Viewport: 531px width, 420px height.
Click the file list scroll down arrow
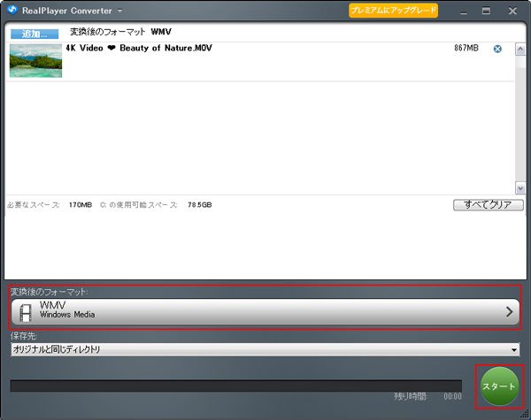click(520, 187)
